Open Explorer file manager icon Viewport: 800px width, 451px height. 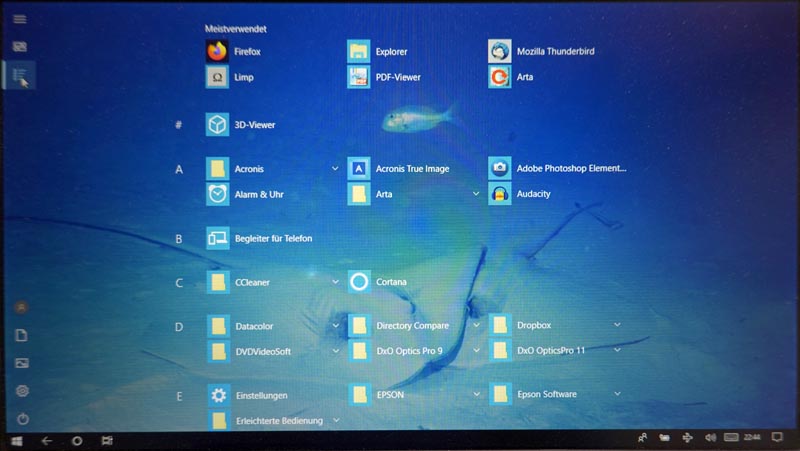coord(378,52)
